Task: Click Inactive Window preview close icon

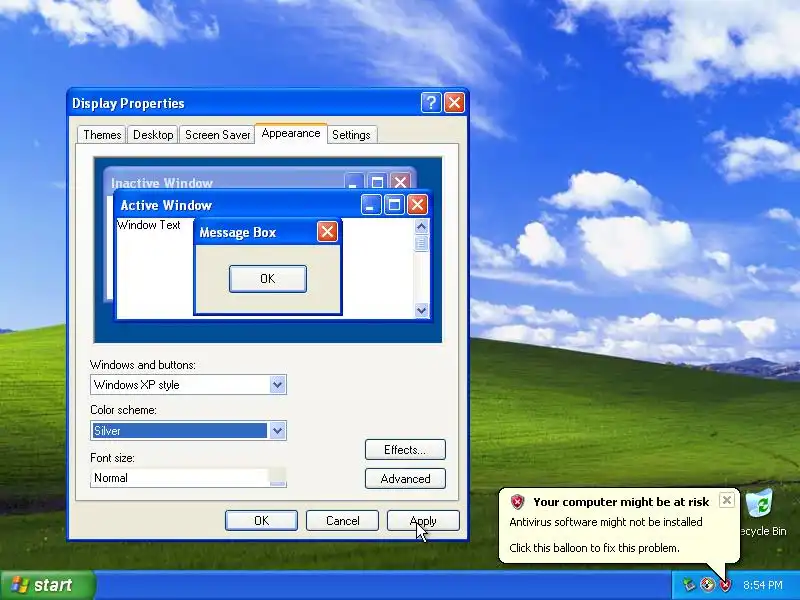Action: pyautogui.click(x=400, y=182)
